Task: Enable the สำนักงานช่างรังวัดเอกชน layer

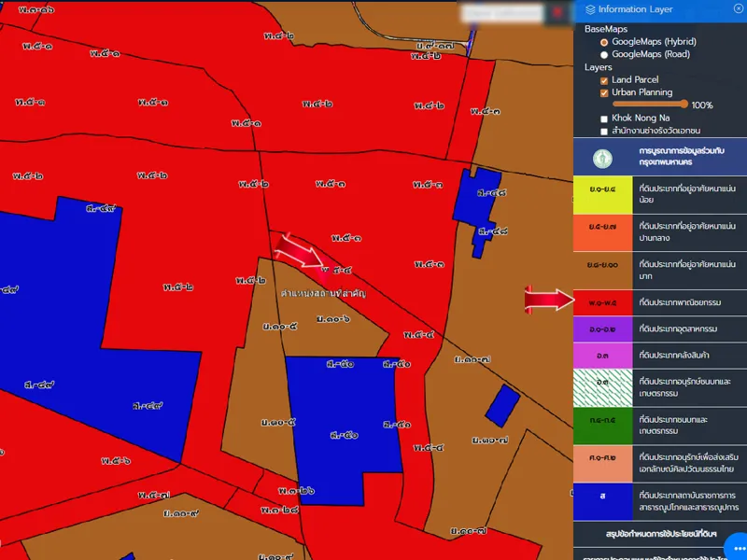Action: coord(604,132)
